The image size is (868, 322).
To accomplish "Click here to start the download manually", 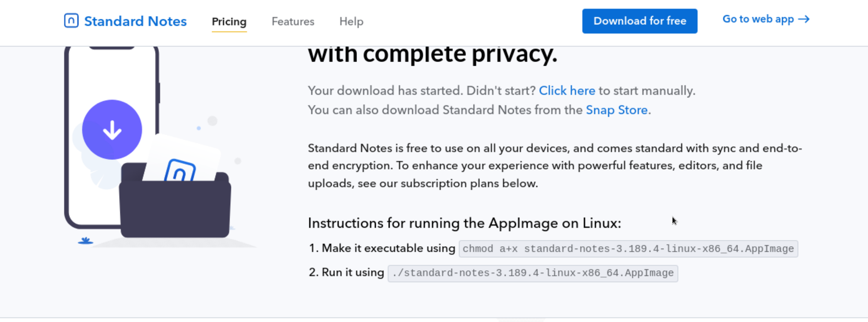I will (567, 90).
